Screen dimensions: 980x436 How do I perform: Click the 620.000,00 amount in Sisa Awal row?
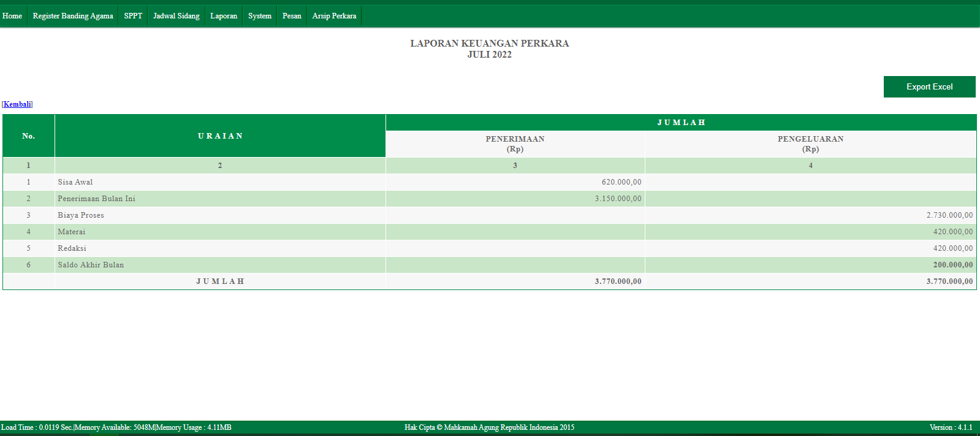tap(621, 182)
